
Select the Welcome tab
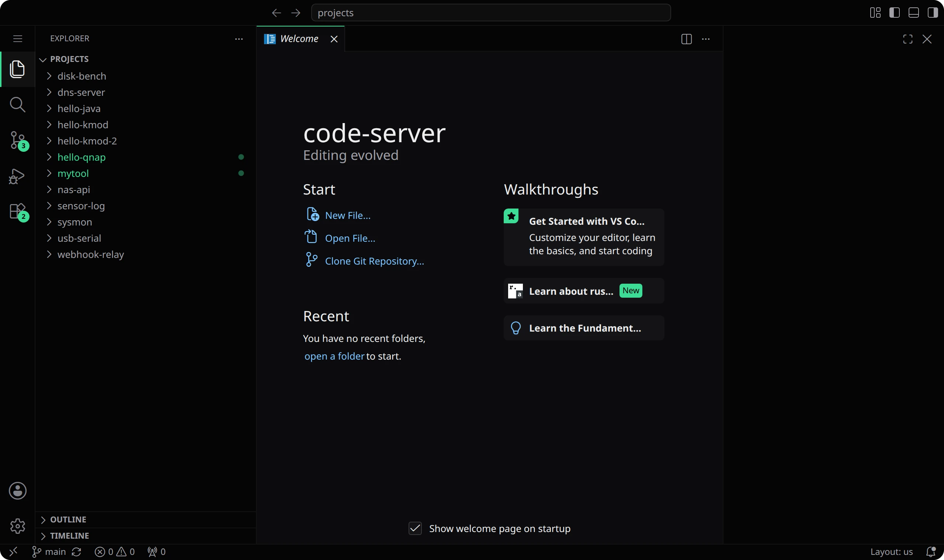[x=300, y=38]
